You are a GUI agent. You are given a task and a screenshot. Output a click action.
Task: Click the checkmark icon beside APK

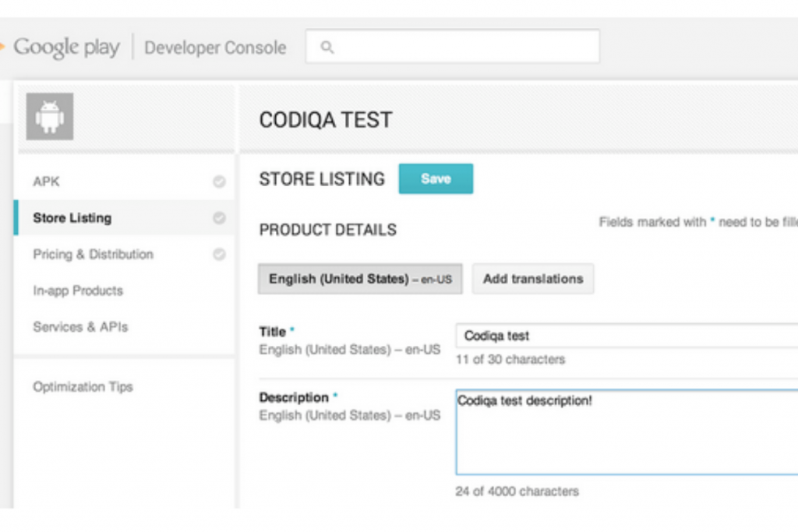[219, 181]
